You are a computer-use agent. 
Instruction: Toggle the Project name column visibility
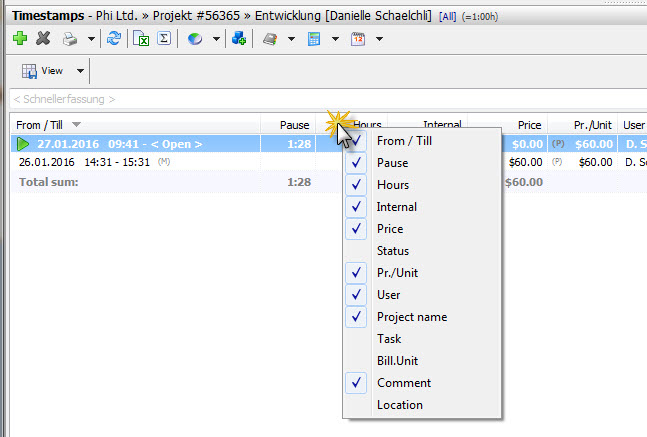point(411,317)
